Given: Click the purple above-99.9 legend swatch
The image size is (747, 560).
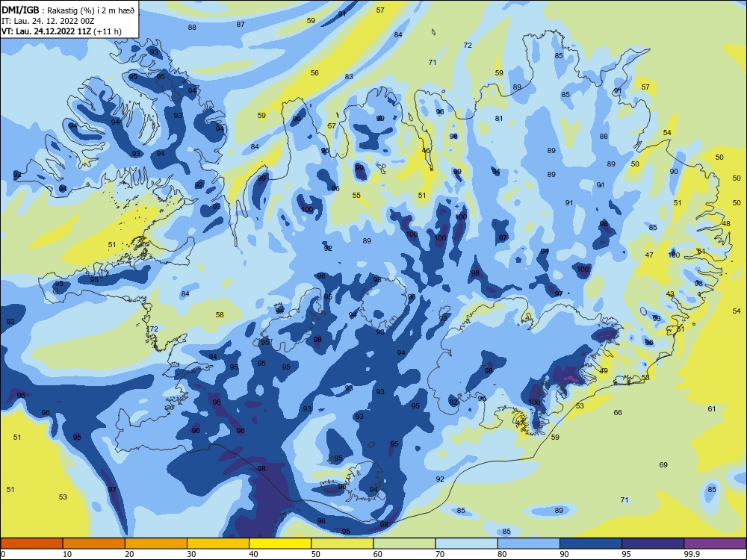Looking at the screenshot, I should 715,544.
